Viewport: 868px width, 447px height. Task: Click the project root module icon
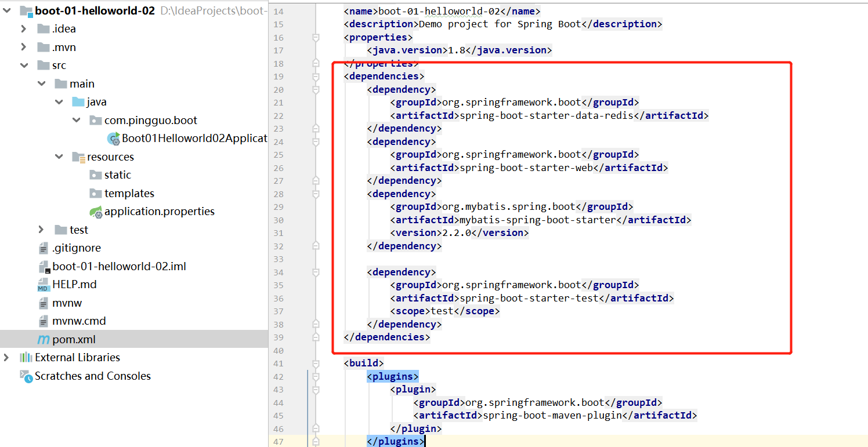click(x=26, y=10)
